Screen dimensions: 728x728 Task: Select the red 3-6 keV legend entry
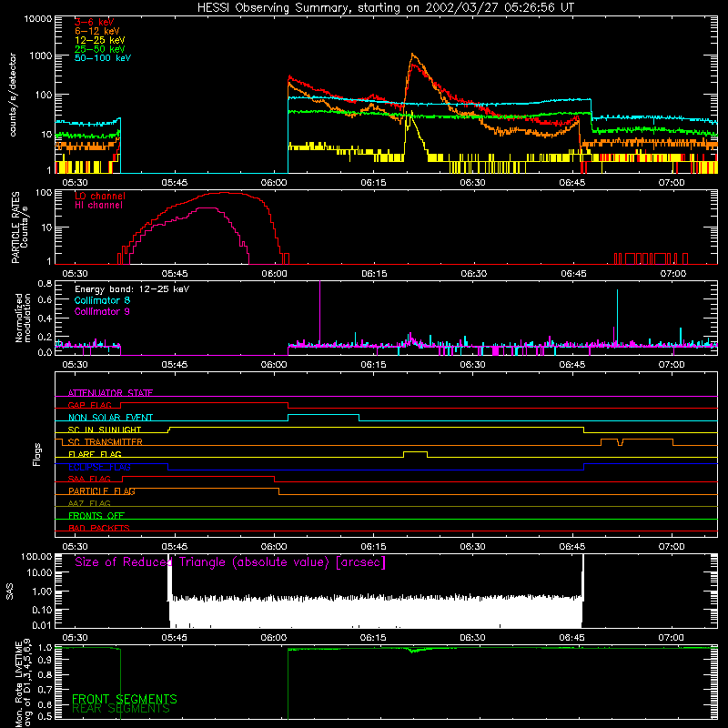[x=94, y=22]
